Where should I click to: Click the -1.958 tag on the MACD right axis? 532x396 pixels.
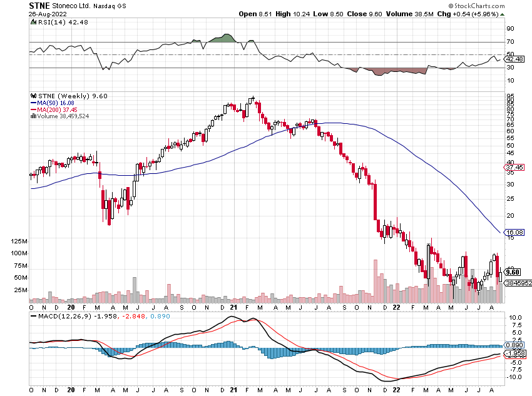[515, 353]
